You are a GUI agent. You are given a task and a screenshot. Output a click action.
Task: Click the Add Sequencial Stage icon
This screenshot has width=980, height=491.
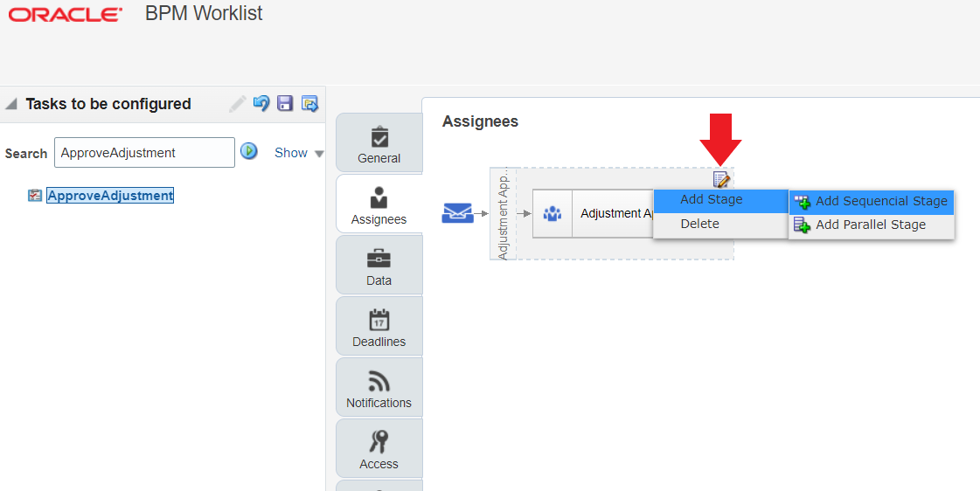(x=802, y=202)
